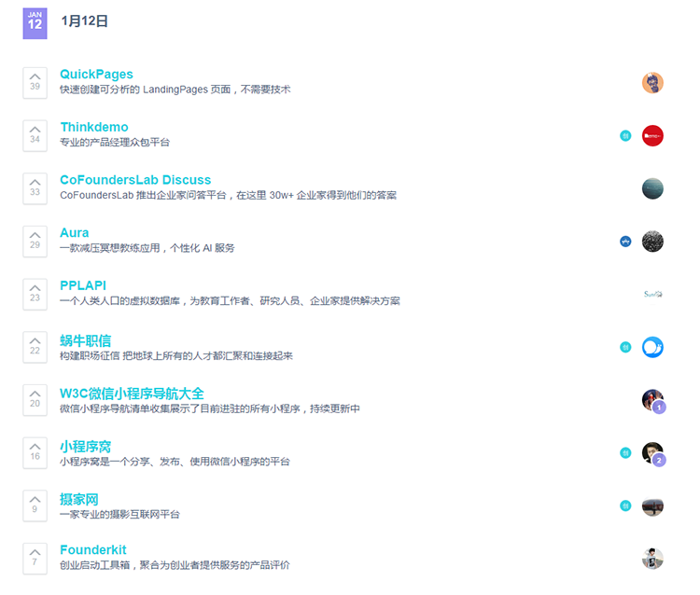The width and height of the screenshot is (700, 595).
Task: View the Aura submitter avatar
Action: [652, 242]
